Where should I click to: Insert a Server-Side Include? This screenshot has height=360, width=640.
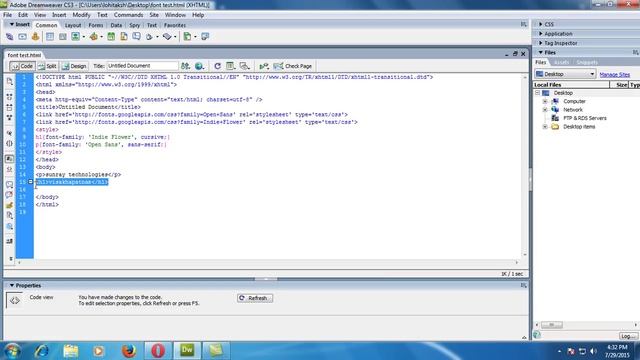click(x=124, y=37)
